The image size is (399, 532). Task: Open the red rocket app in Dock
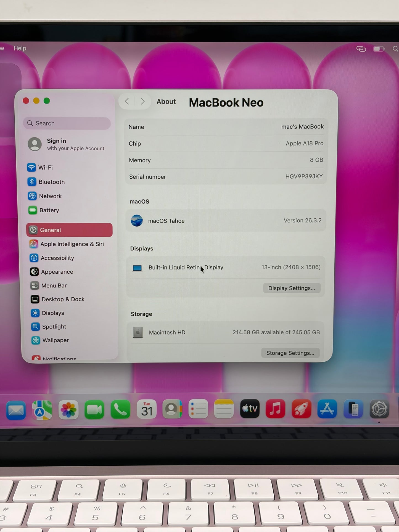(x=301, y=409)
